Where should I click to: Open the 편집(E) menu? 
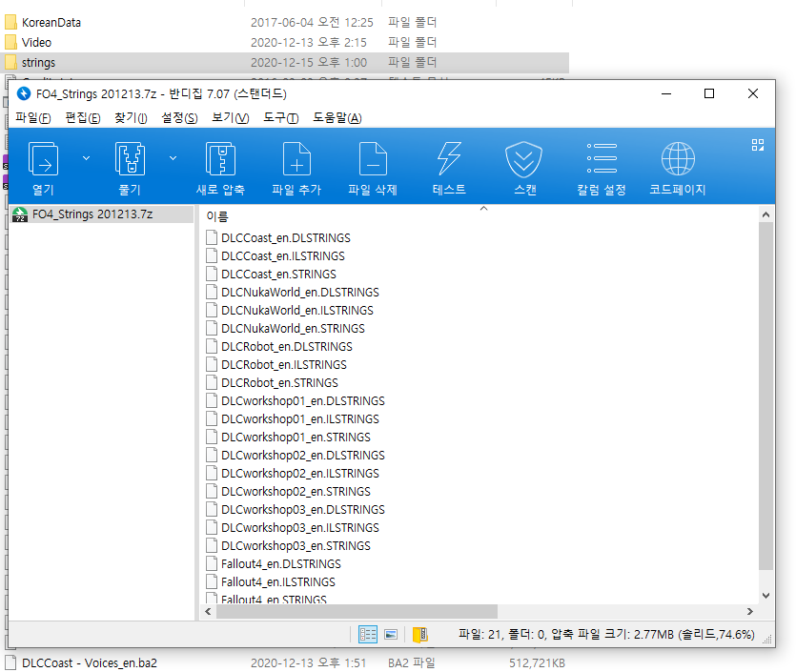pos(83,118)
